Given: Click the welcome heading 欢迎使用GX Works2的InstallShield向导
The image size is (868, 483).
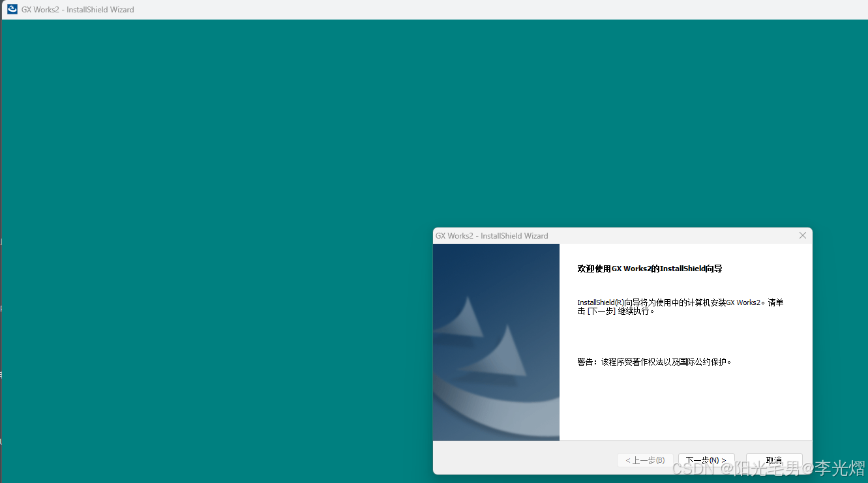Looking at the screenshot, I should click(650, 269).
